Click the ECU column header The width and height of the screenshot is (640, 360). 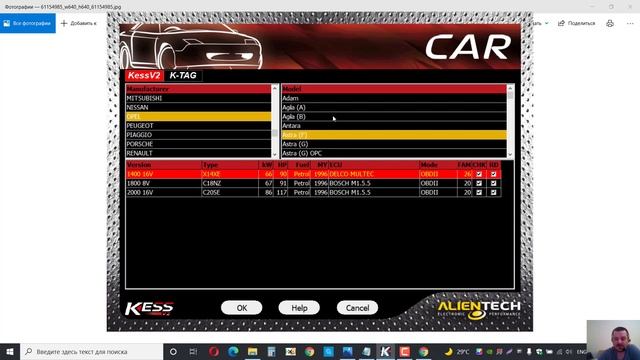(373, 165)
